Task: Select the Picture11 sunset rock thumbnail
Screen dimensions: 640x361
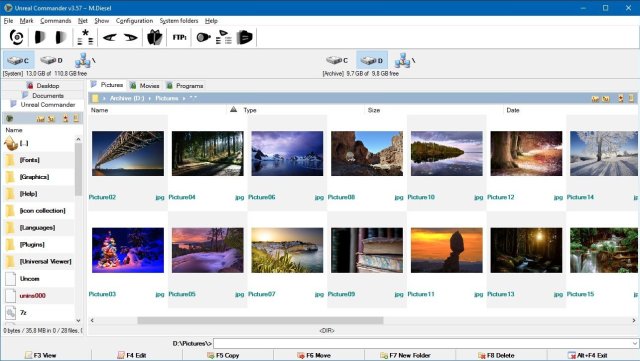Action: [447, 250]
